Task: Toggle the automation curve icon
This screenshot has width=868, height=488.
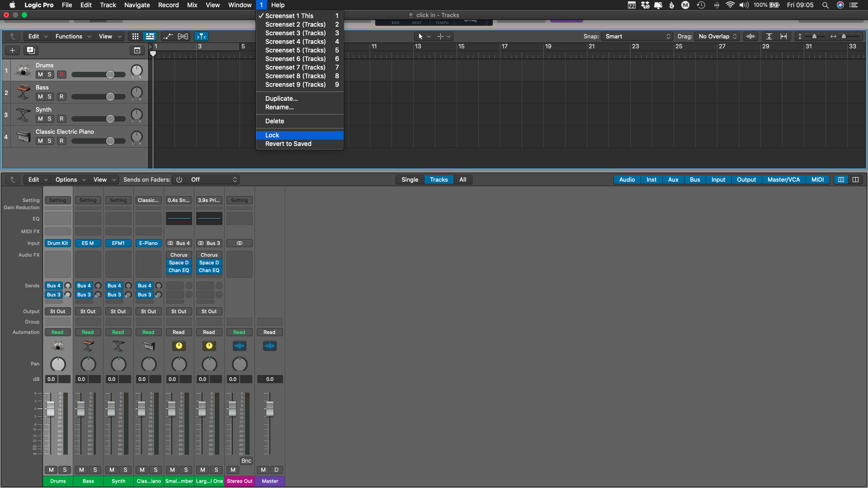Action: click(168, 36)
